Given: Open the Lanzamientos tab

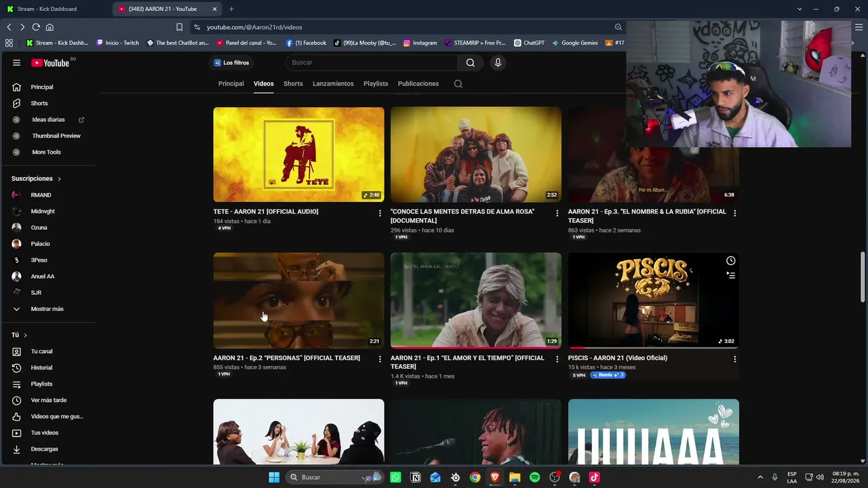Looking at the screenshot, I should [333, 84].
